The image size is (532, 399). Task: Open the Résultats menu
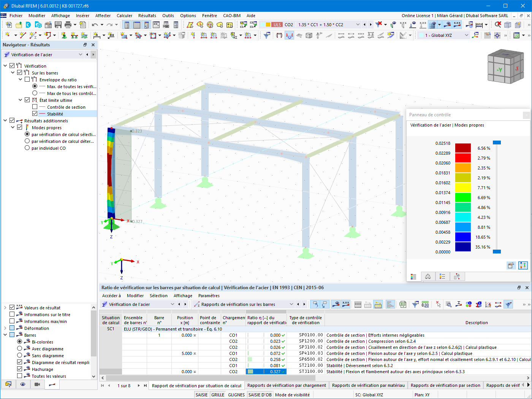[x=147, y=16]
